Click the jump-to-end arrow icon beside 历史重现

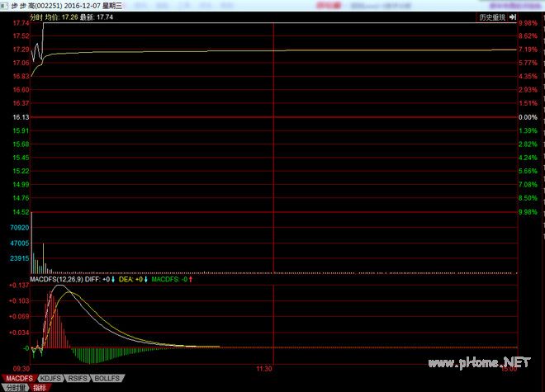[513, 17]
